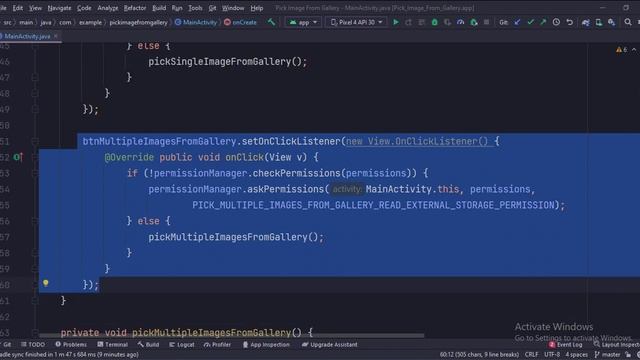This screenshot has height=360, width=640.
Task: Change line separator via CRLF
Action: pos(531,355)
